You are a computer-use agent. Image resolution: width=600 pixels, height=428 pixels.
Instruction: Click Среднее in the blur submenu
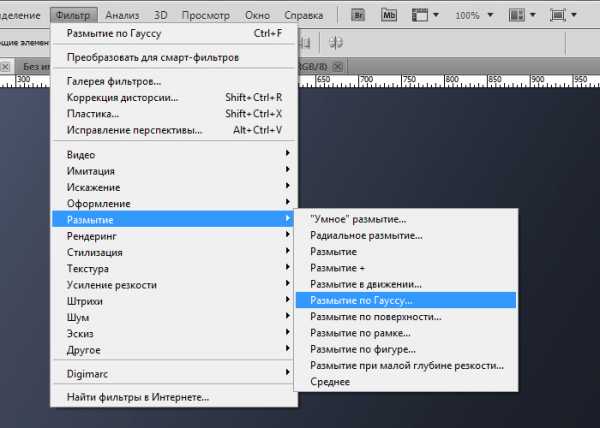pyautogui.click(x=330, y=382)
